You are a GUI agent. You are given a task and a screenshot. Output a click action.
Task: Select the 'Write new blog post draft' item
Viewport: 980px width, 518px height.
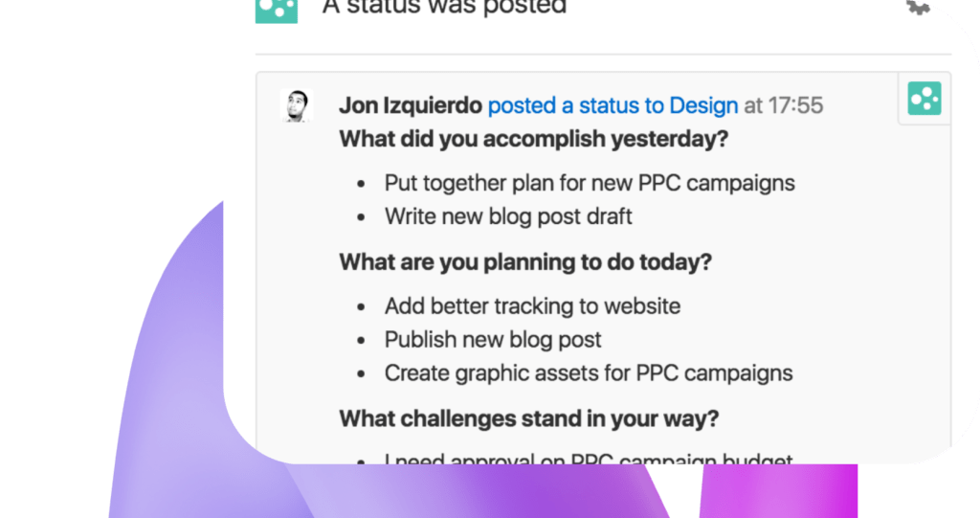pos(508,215)
